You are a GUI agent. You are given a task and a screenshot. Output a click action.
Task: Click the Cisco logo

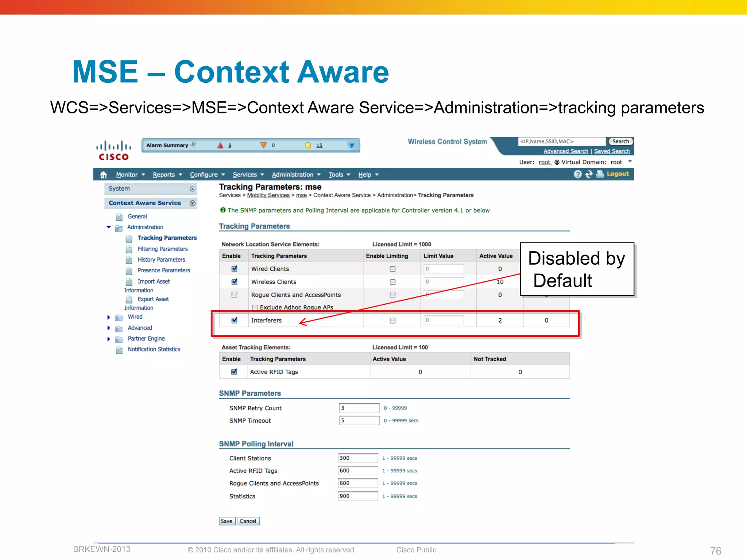tap(113, 151)
